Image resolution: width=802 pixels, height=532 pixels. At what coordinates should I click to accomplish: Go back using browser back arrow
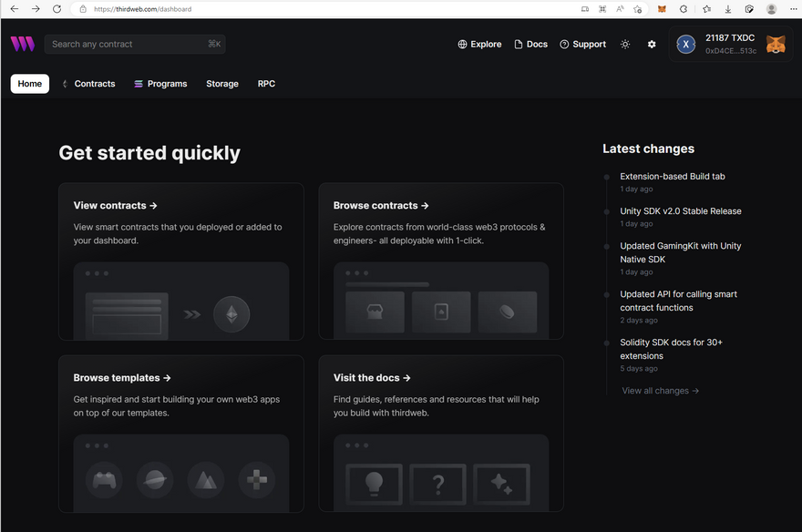[15, 9]
